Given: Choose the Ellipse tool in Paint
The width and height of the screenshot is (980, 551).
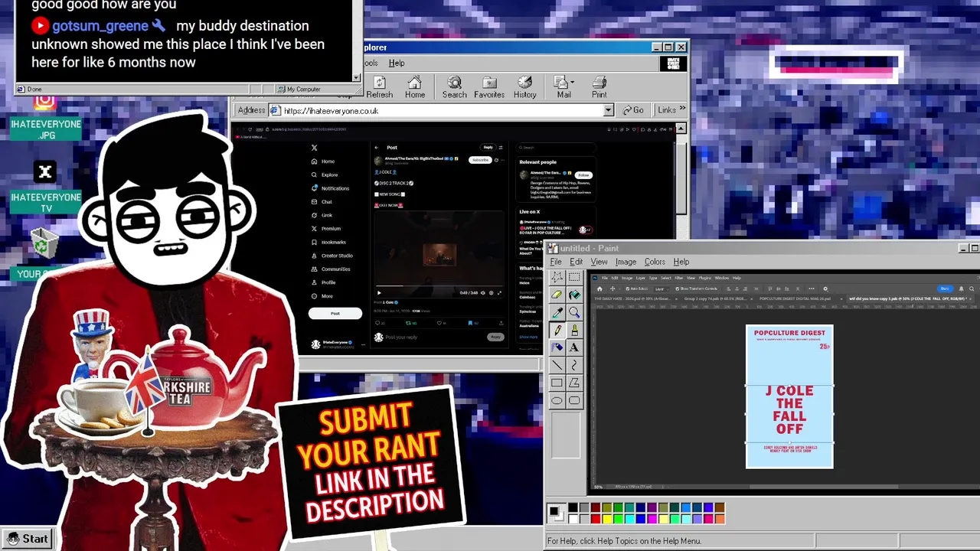Looking at the screenshot, I should pyautogui.click(x=557, y=400).
